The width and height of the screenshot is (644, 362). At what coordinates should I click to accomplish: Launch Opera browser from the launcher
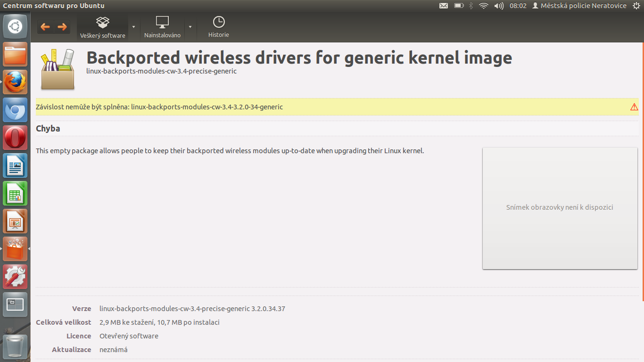tap(15, 138)
